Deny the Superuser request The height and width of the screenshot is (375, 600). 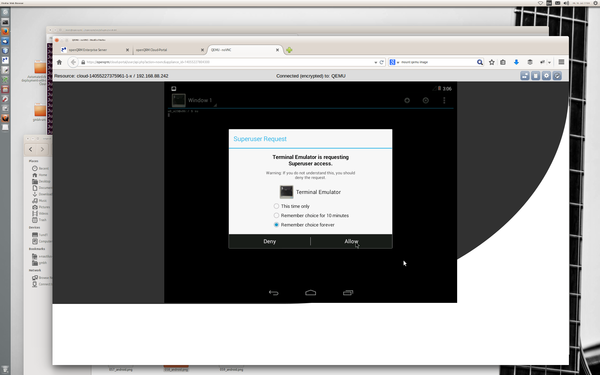pos(269,241)
